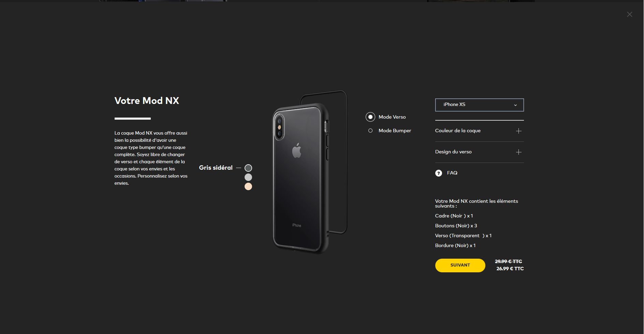Choose the silver phone color swatch

click(x=248, y=177)
